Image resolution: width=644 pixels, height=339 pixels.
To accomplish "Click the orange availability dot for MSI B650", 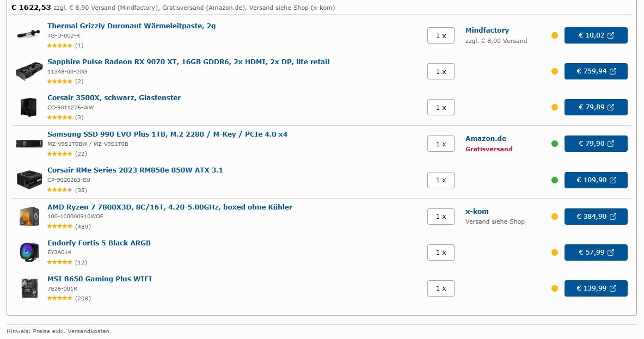I will 555,288.
